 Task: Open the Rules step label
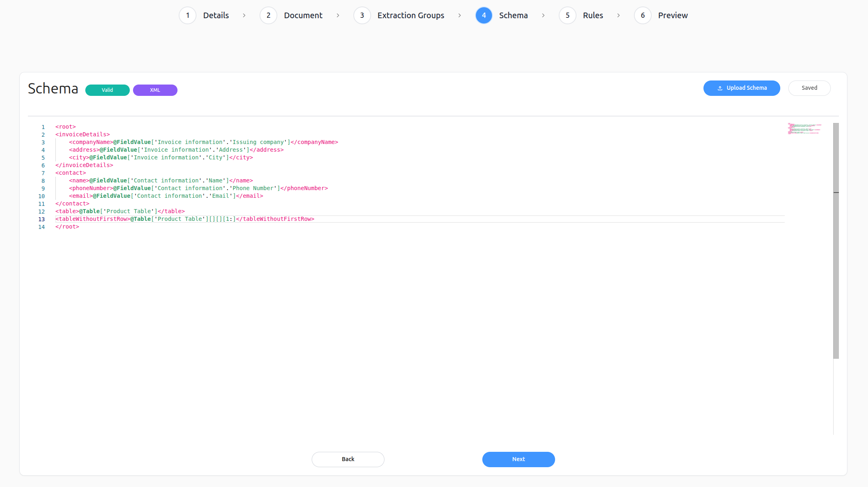click(593, 15)
